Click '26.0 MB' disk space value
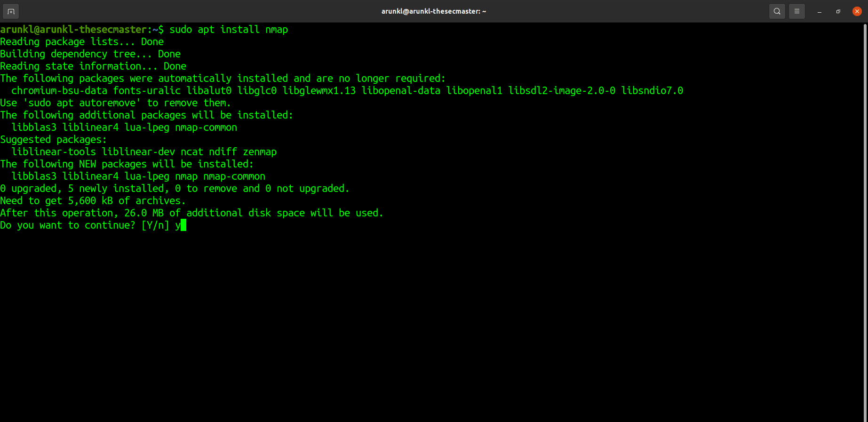Viewport: 868px width, 422px height. [x=144, y=213]
